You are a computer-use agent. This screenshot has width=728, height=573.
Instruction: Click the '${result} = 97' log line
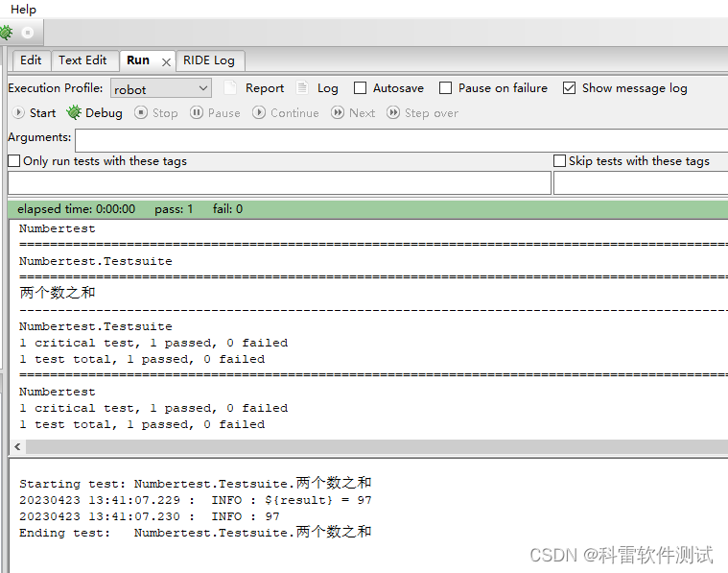195,500
